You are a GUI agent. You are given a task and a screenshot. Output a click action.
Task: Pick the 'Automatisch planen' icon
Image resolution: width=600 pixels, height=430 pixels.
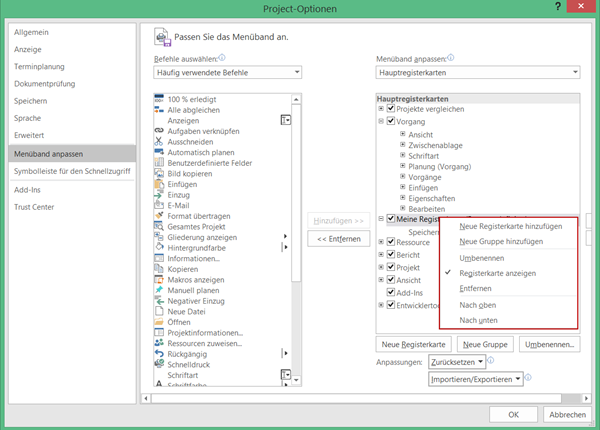159,152
